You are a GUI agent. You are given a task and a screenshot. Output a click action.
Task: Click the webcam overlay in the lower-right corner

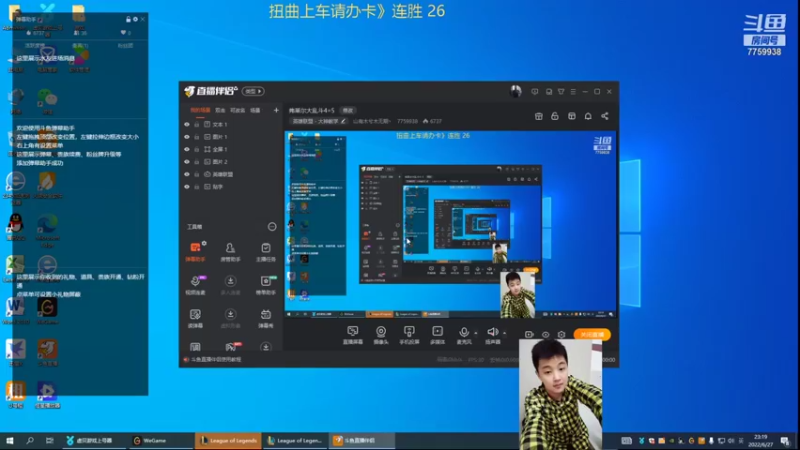[560, 394]
